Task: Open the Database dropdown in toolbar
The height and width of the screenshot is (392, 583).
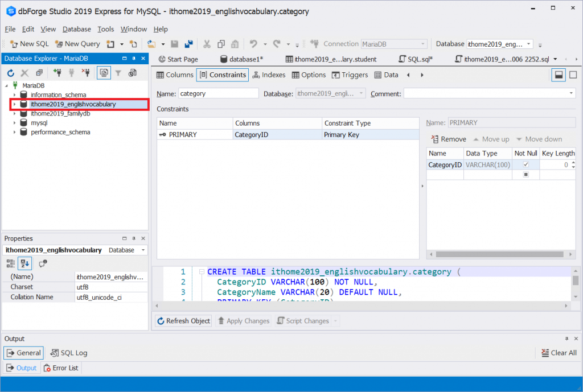Action: [x=528, y=44]
